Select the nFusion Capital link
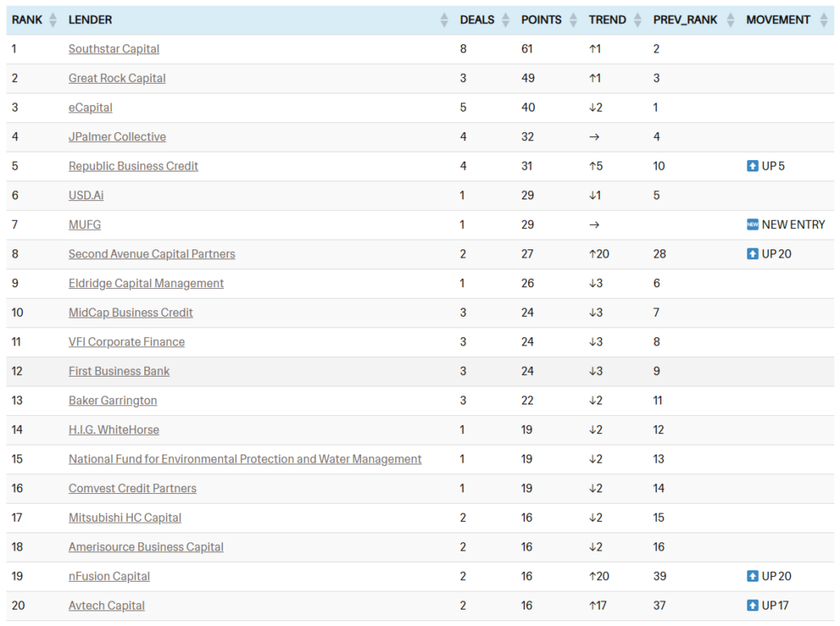Image resolution: width=840 pixels, height=626 pixels. 109,577
